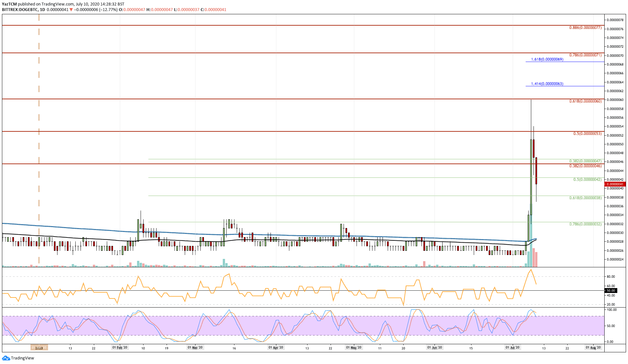Select the green 0.786(0.00000032) retracement label
Image resolution: width=628 pixels, height=364 pixels.
tap(585, 224)
